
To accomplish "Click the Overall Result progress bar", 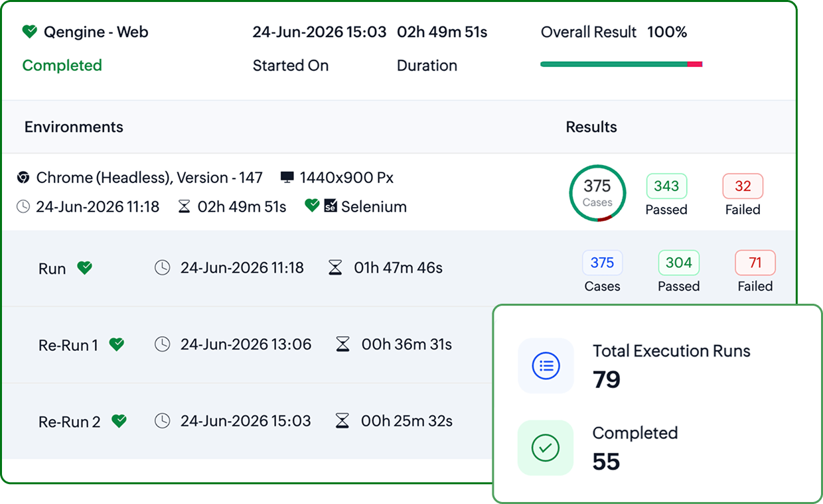I will (x=621, y=64).
